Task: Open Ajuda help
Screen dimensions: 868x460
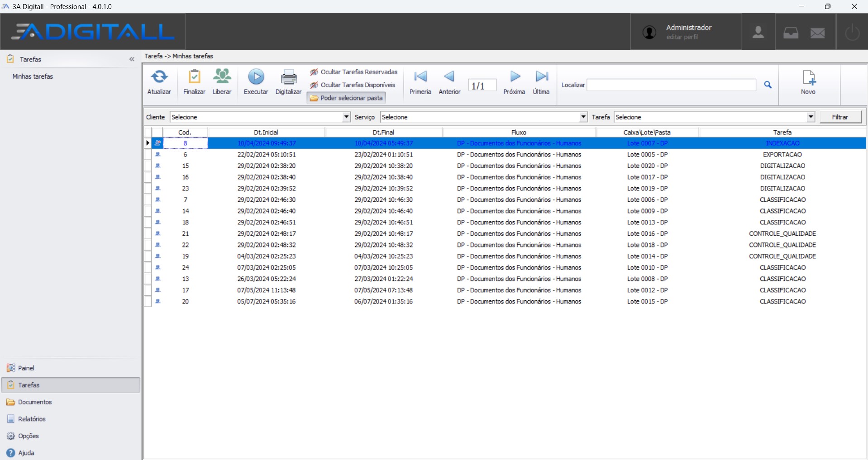Action: pos(71,453)
